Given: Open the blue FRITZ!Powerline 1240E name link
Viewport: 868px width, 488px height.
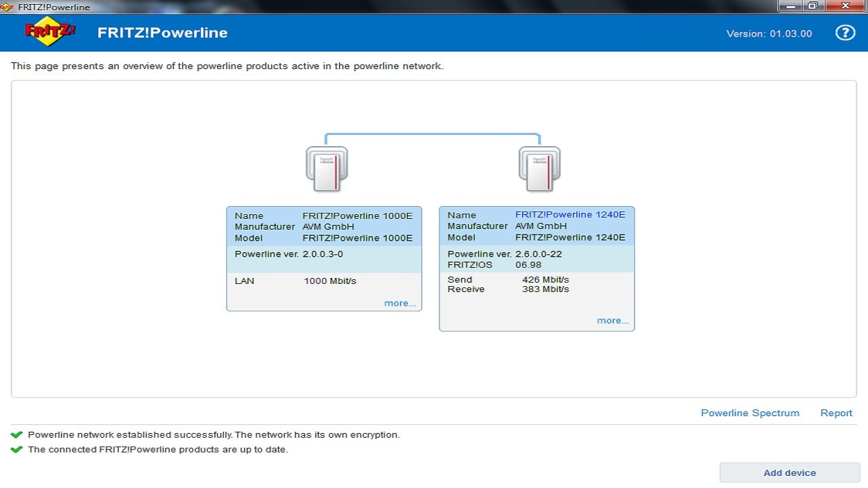Looking at the screenshot, I should click(570, 215).
